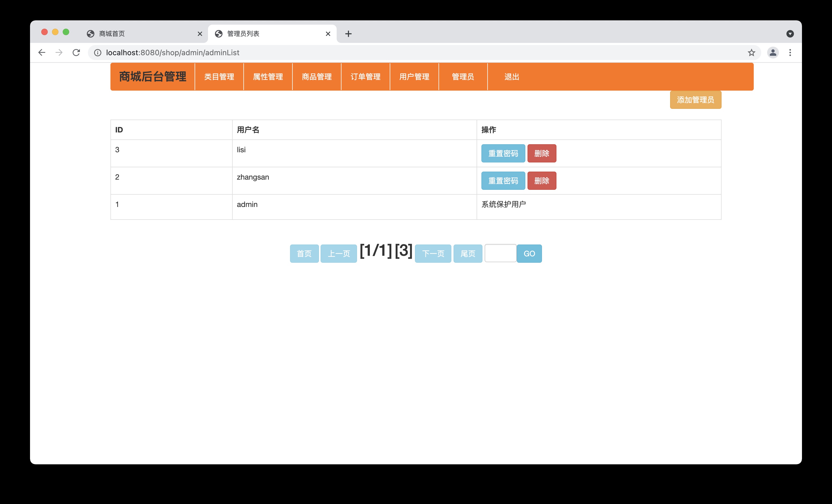Viewport: 832px width, 504px height.
Task: Click the [3] total count indicator
Action: point(403,251)
